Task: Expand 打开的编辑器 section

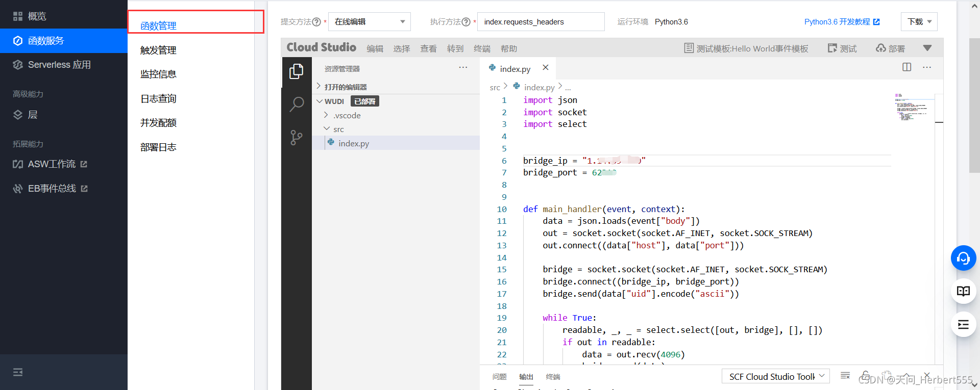Action: click(396, 87)
